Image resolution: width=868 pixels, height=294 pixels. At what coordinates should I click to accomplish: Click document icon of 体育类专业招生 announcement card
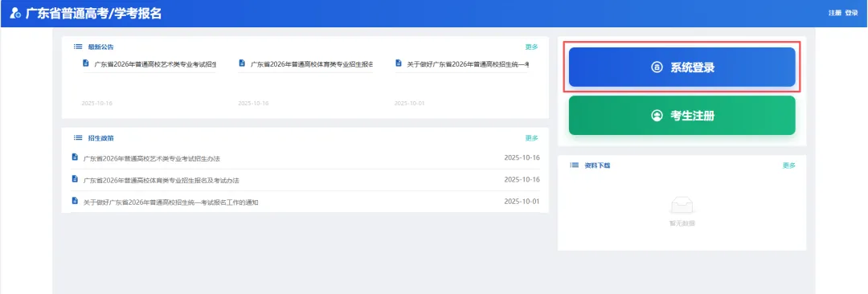click(242, 63)
